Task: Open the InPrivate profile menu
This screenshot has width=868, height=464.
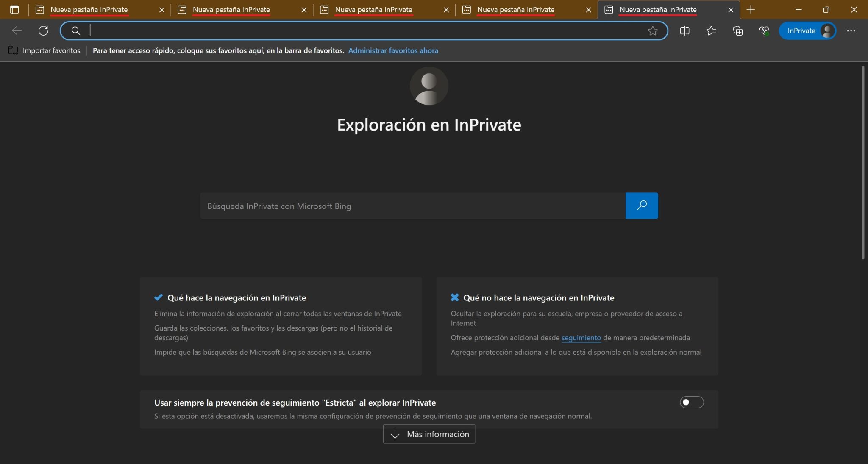Action: tap(807, 31)
